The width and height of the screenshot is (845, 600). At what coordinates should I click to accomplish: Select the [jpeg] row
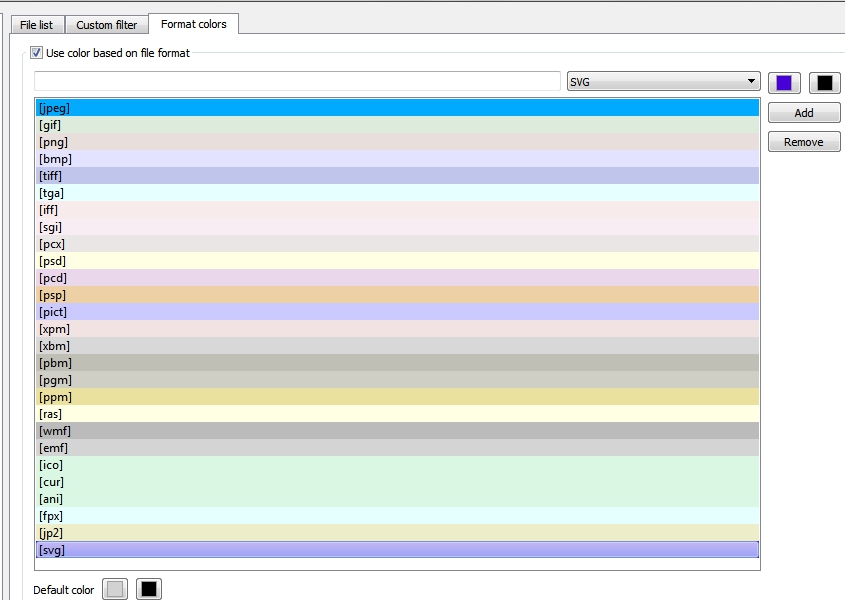[397, 108]
